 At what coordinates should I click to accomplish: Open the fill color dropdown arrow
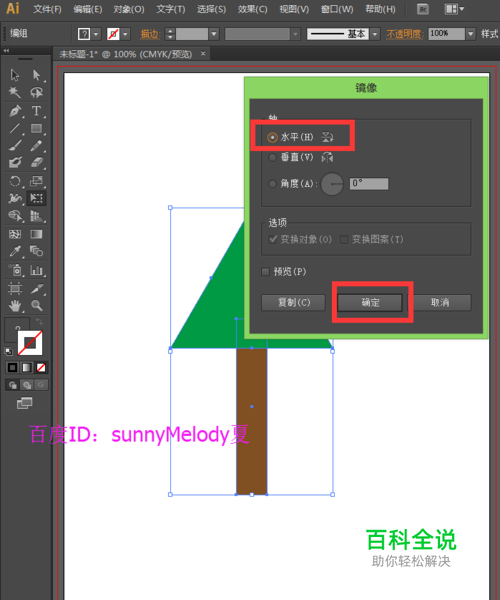click(96, 34)
